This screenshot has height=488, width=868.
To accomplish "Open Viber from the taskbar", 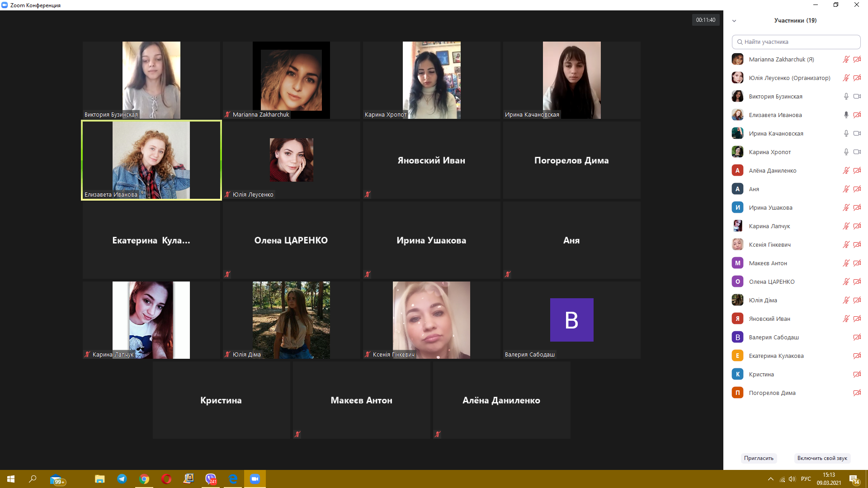I will 211,479.
